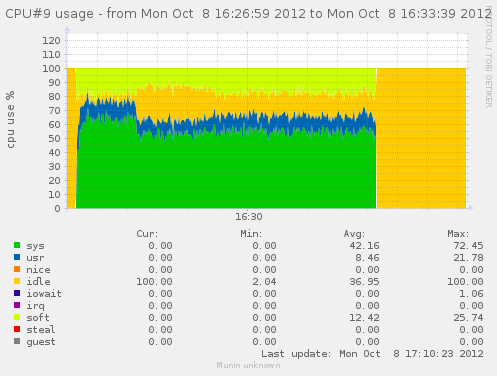
Task: Click the 16:30 time axis label
Action: tap(249, 217)
